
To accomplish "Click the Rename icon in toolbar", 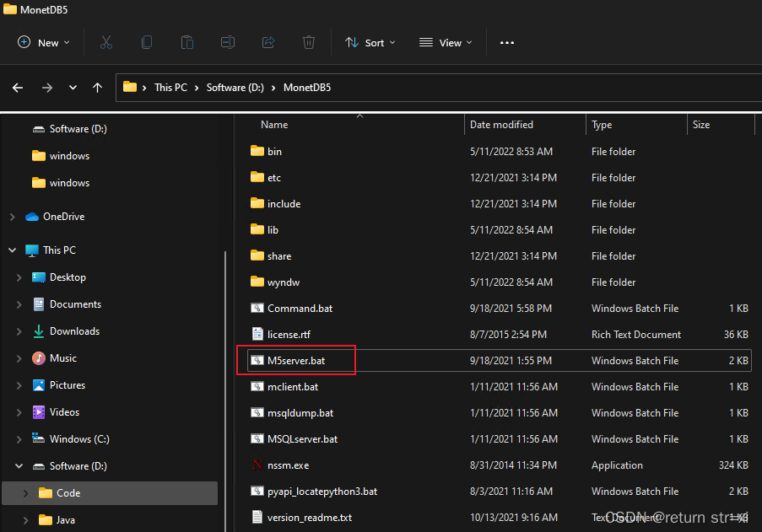I will coord(228,43).
